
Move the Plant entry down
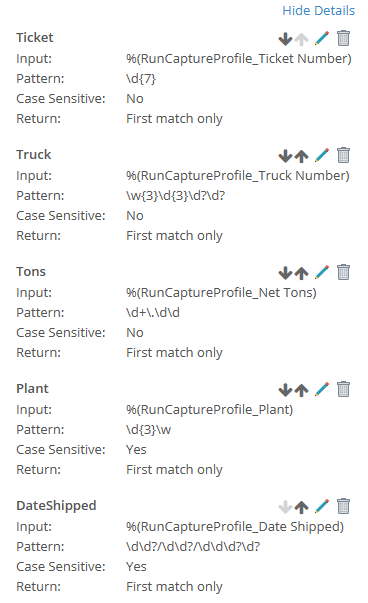[285, 390]
